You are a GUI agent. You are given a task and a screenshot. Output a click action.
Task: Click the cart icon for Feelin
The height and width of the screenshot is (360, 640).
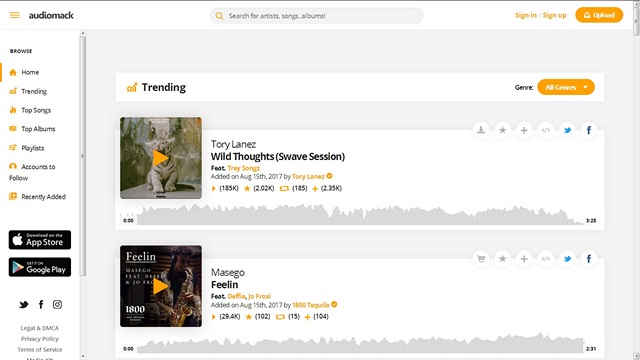click(481, 258)
